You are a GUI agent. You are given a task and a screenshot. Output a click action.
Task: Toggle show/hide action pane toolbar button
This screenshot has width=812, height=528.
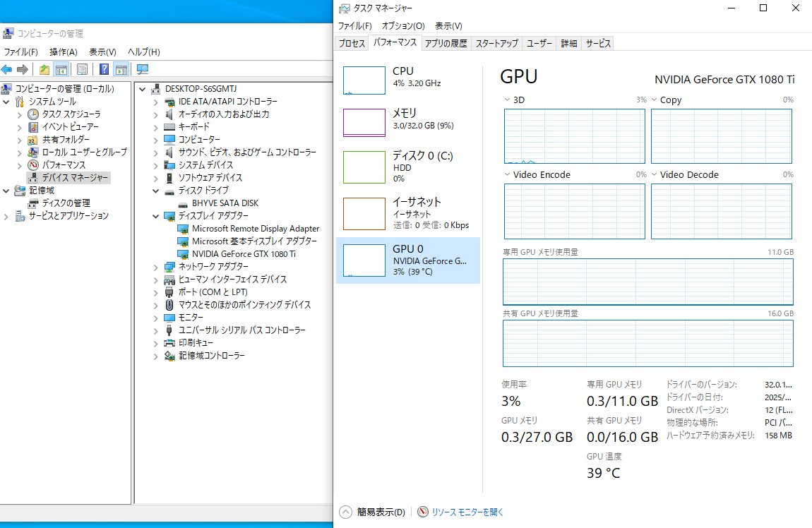tap(121, 69)
